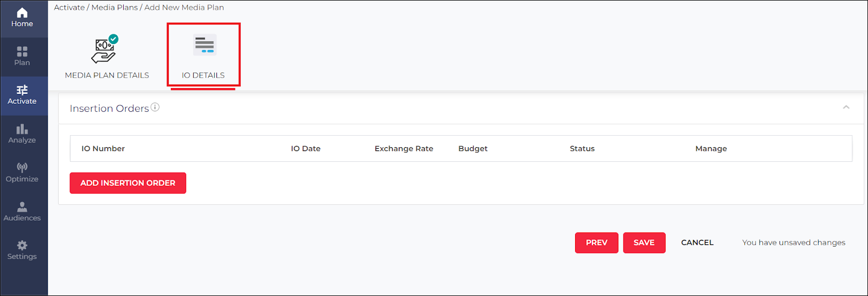
Task: Open the Plan section icon
Action: coord(22,52)
